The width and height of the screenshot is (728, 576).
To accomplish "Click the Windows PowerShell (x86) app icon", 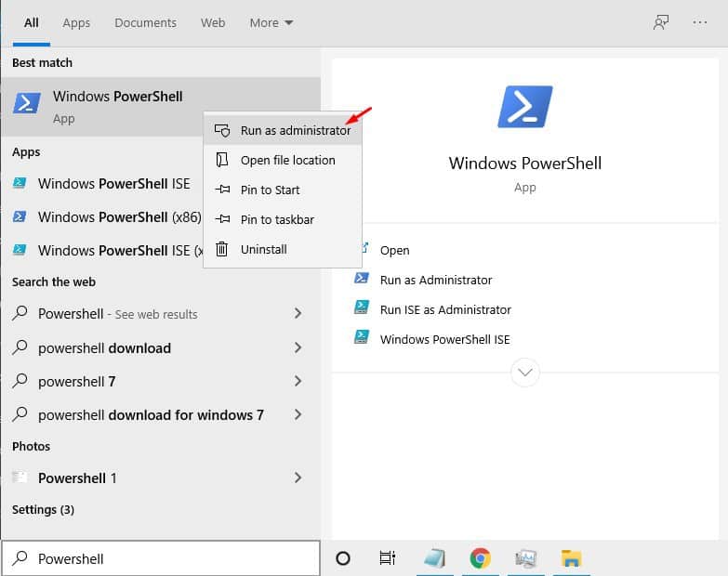I will 20,216.
